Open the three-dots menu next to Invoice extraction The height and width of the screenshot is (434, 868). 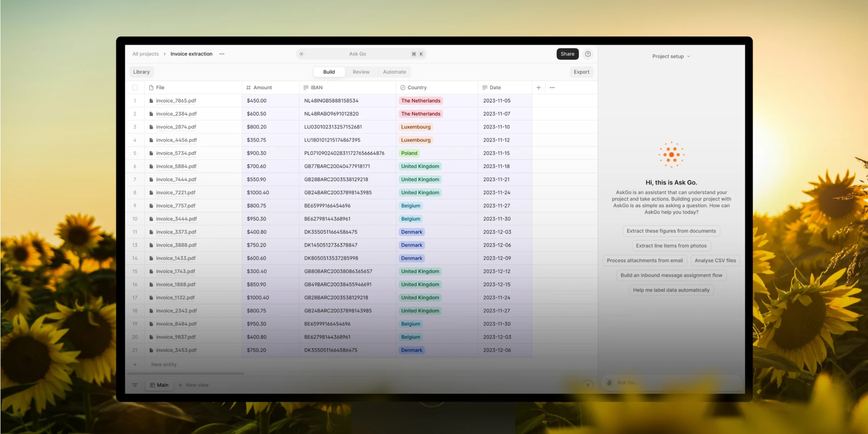(x=222, y=54)
